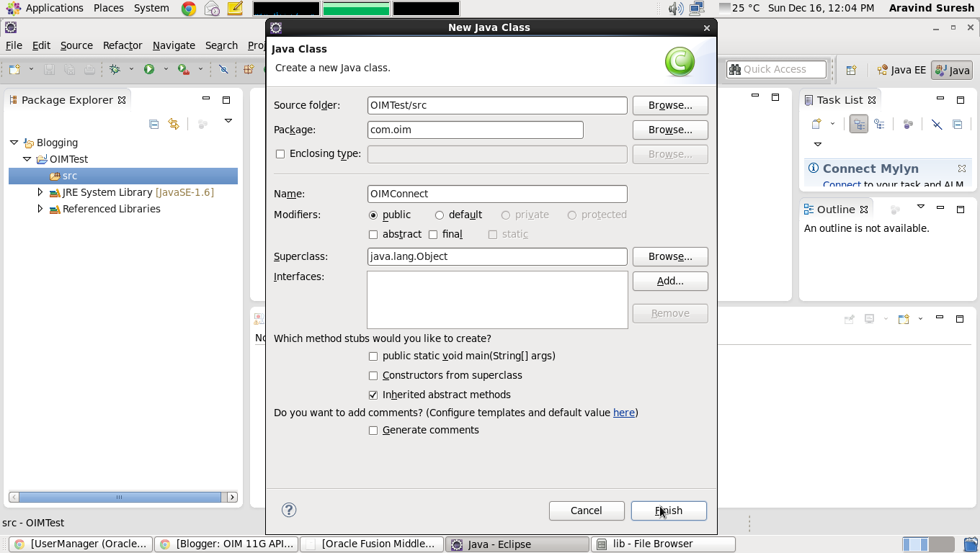This screenshot has height=553, width=980.
Task: Click the sticky notes panel icon
Action: click(235, 9)
